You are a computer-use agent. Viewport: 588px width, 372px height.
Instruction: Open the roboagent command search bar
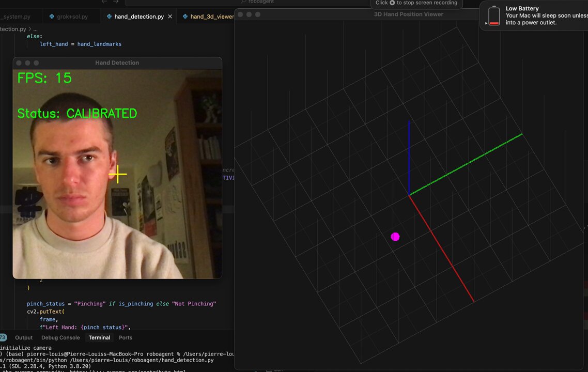click(257, 2)
